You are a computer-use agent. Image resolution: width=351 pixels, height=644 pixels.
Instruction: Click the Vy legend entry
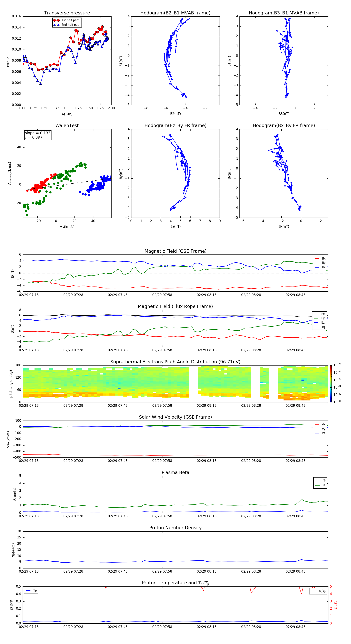(x=320, y=429)
